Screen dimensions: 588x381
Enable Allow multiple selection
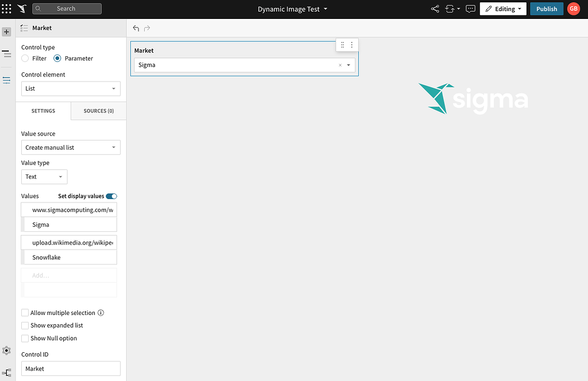click(25, 313)
